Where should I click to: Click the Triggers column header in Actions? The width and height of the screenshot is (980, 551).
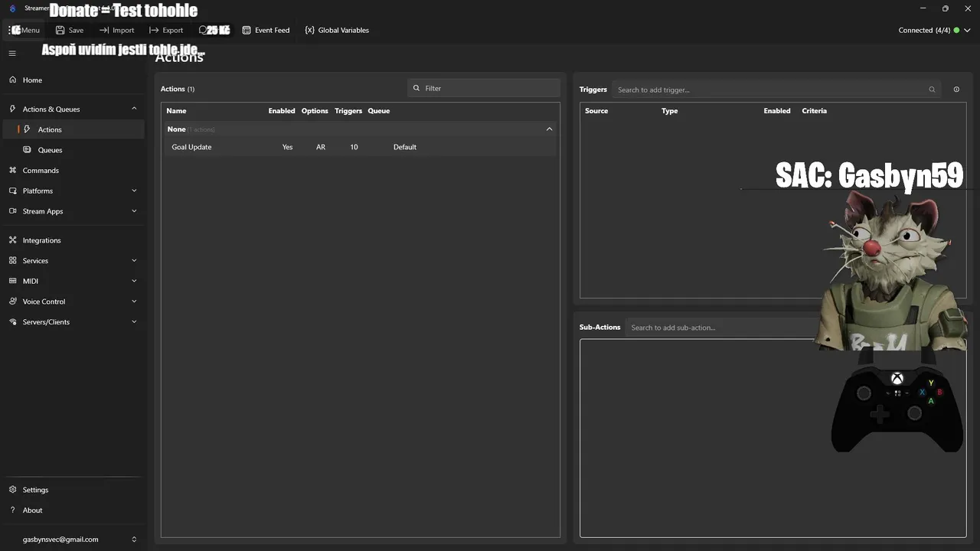pyautogui.click(x=348, y=111)
